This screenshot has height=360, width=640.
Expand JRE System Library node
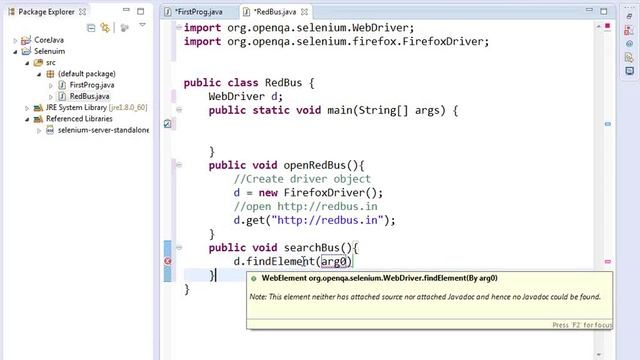click(x=27, y=108)
